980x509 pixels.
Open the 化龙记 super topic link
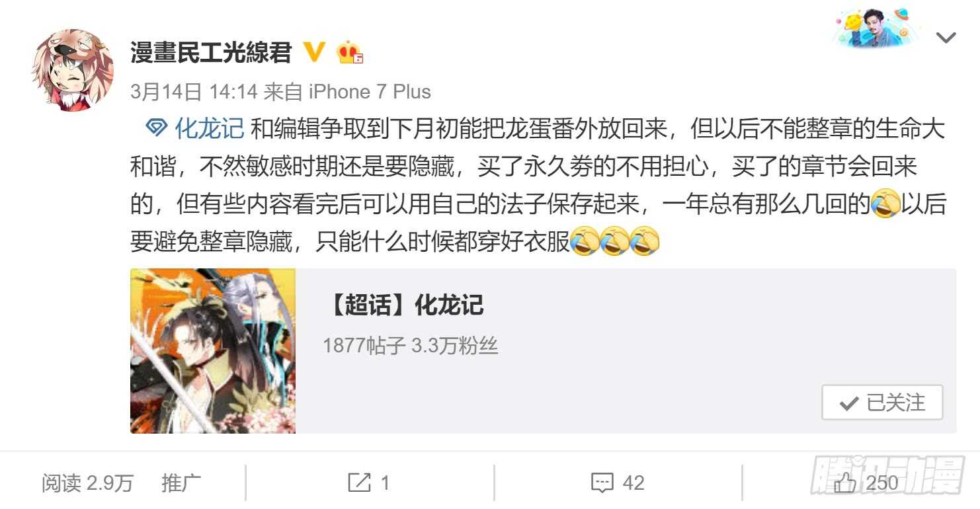pos(209,128)
